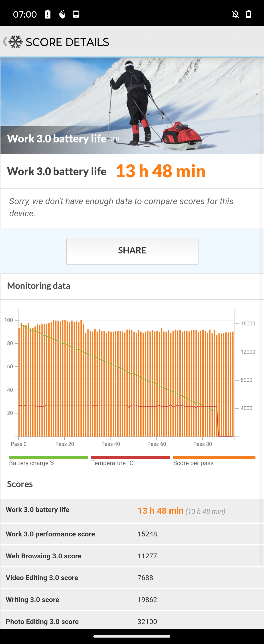The height and width of the screenshot is (644, 264).
Task: Tap the screen recording status icon
Action: pyautogui.click(x=76, y=14)
